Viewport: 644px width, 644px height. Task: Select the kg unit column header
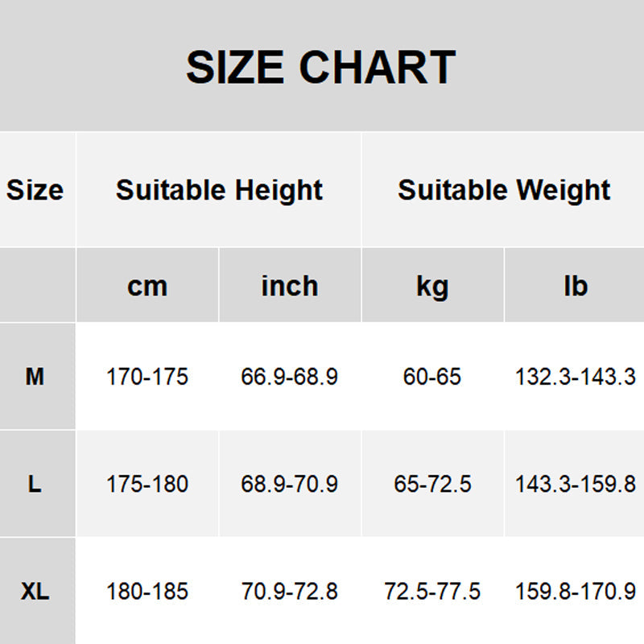click(432, 286)
